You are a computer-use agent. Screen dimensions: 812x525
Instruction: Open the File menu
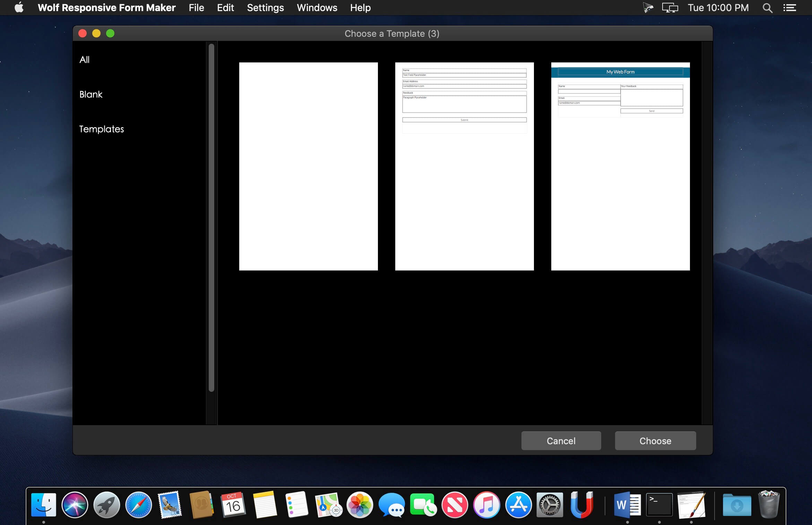point(196,8)
